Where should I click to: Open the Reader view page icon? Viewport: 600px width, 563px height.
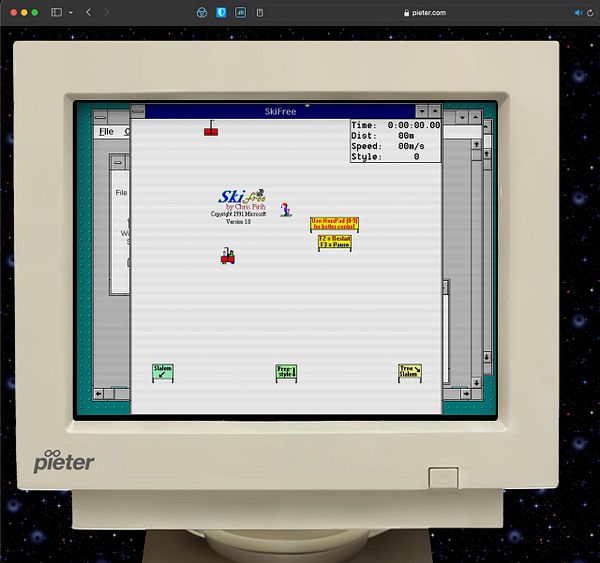coord(260,13)
